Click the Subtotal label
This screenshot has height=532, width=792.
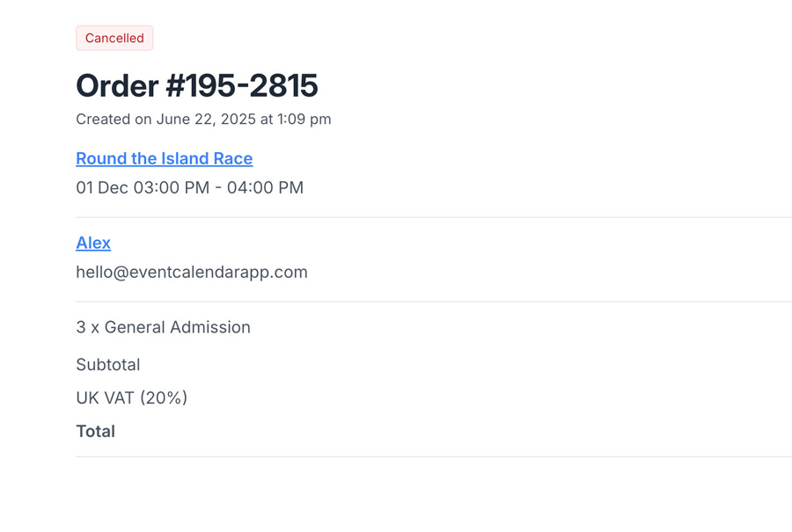(108, 365)
